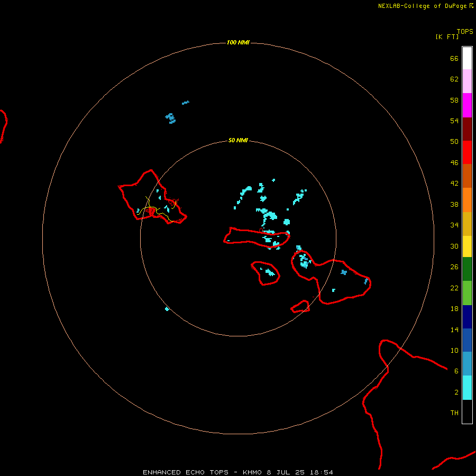Click the dark orange band at 46 kft
476x476 pixels.
[467, 176]
